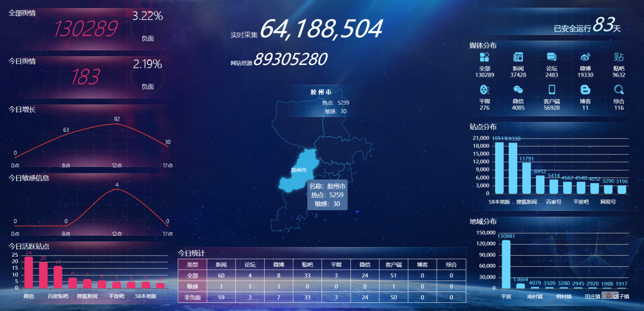
Task: Open the 全部舆情 total count 130289
Action: (86, 29)
